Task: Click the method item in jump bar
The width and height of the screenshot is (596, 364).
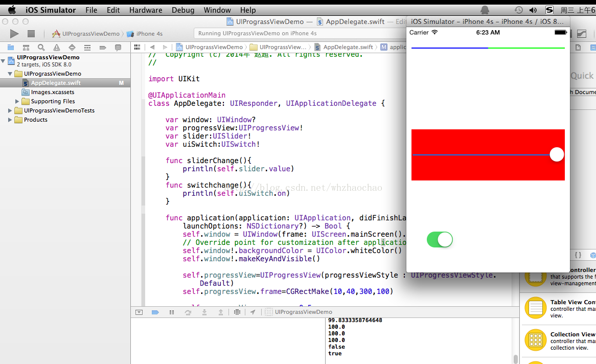Action: (394, 47)
